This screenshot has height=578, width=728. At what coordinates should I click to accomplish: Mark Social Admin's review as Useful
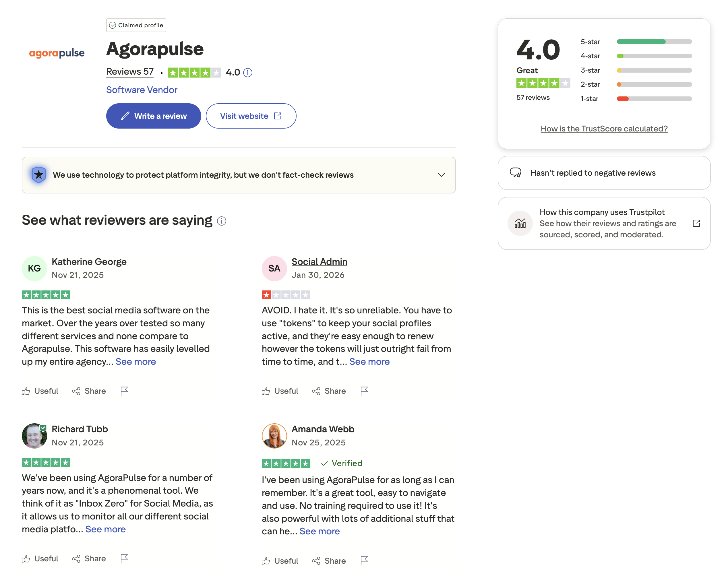280,391
